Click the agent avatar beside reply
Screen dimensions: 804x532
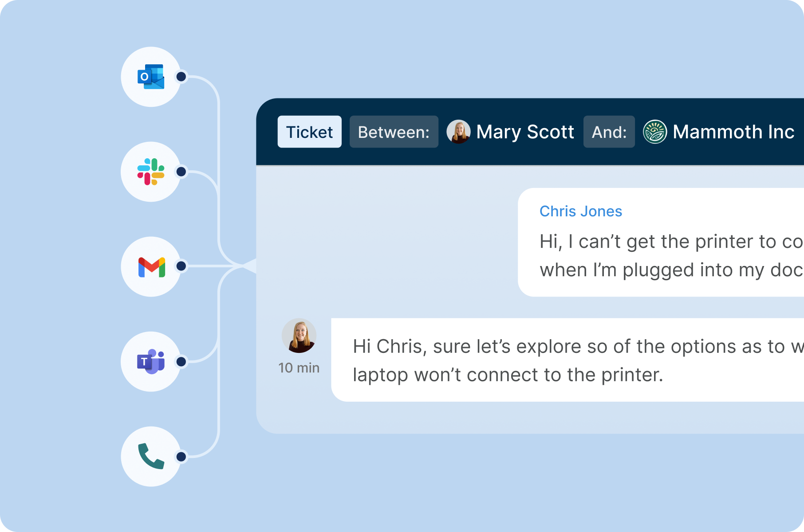coord(299,336)
